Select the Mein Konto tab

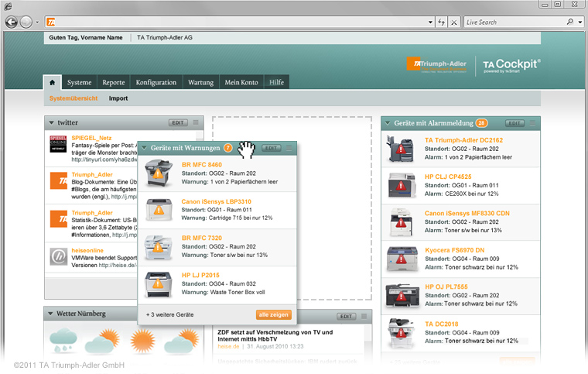coord(241,82)
